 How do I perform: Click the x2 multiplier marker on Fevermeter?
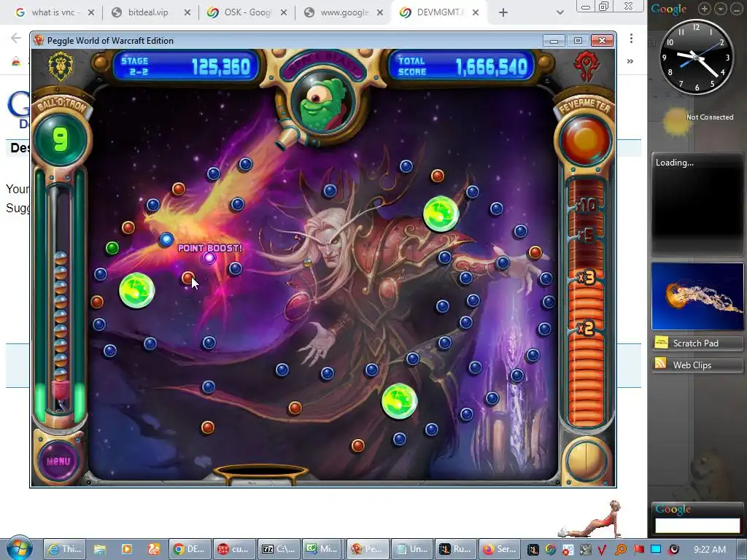point(586,328)
